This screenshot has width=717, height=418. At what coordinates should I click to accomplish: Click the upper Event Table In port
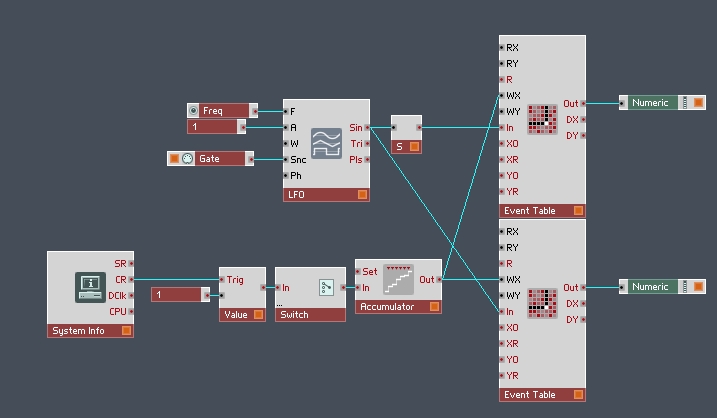coord(502,128)
